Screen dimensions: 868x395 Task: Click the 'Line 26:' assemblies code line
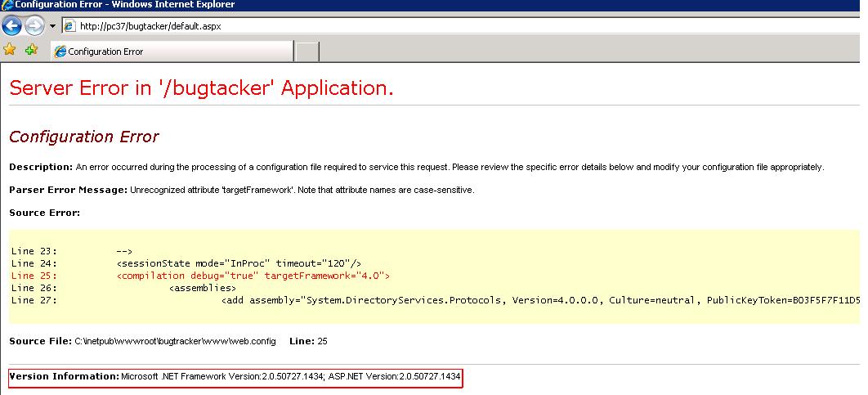[x=123, y=288]
